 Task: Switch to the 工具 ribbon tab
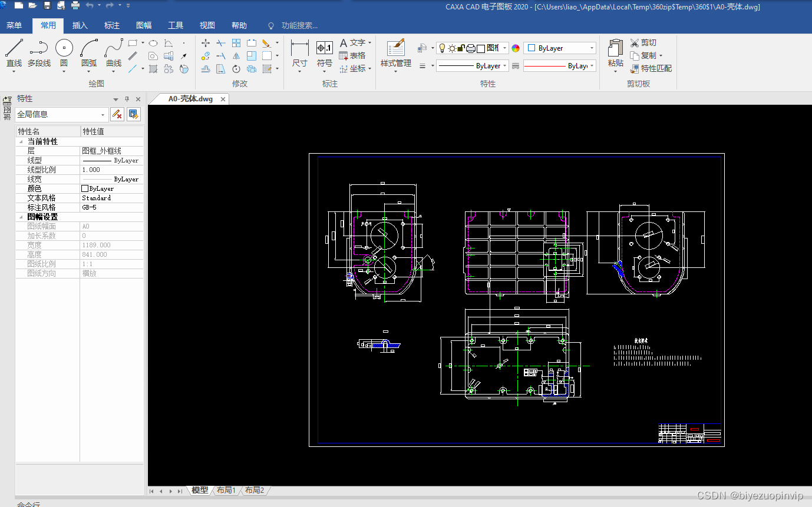(176, 25)
